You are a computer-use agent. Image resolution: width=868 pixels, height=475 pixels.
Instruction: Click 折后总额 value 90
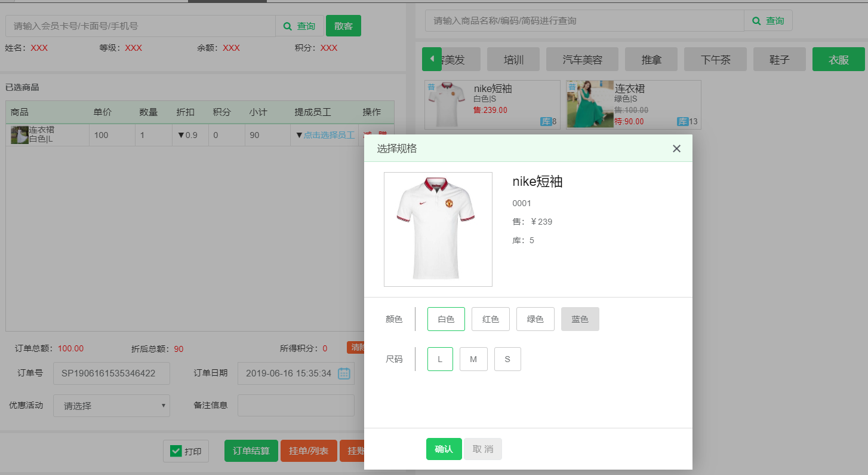(x=178, y=349)
